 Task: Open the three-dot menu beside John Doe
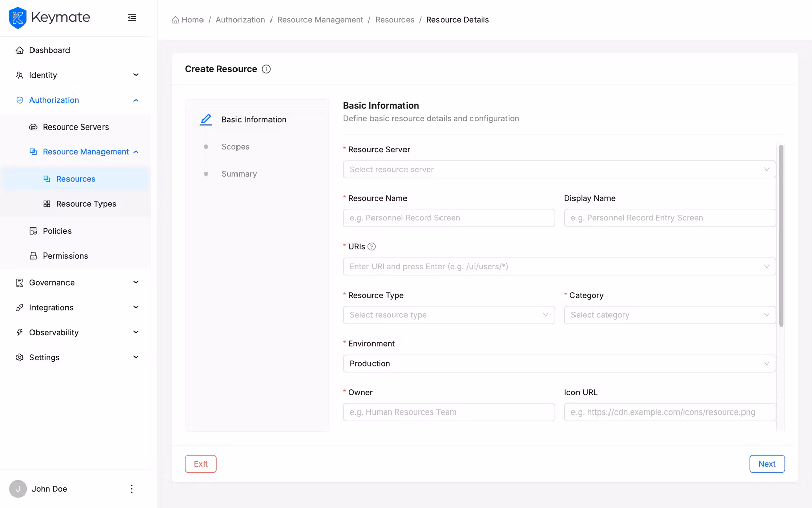click(x=132, y=489)
